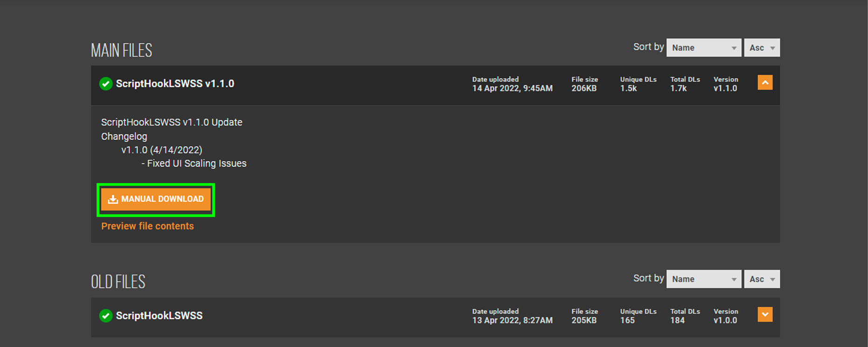The height and width of the screenshot is (347, 868).
Task: Select the ScriptHookLSWSS v1.1.0 file title
Action: click(175, 84)
